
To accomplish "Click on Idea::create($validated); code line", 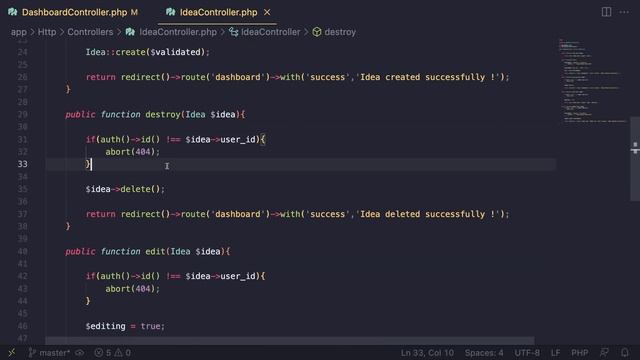I will pos(147,52).
